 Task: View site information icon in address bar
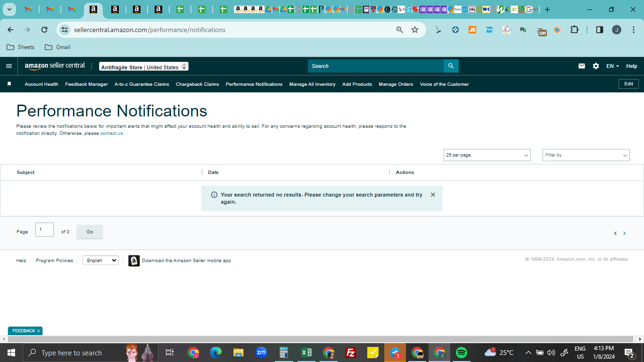pos(65,30)
